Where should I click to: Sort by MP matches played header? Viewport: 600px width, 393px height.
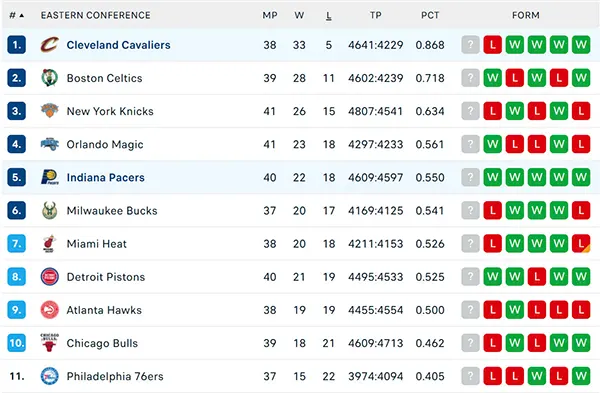(270, 15)
